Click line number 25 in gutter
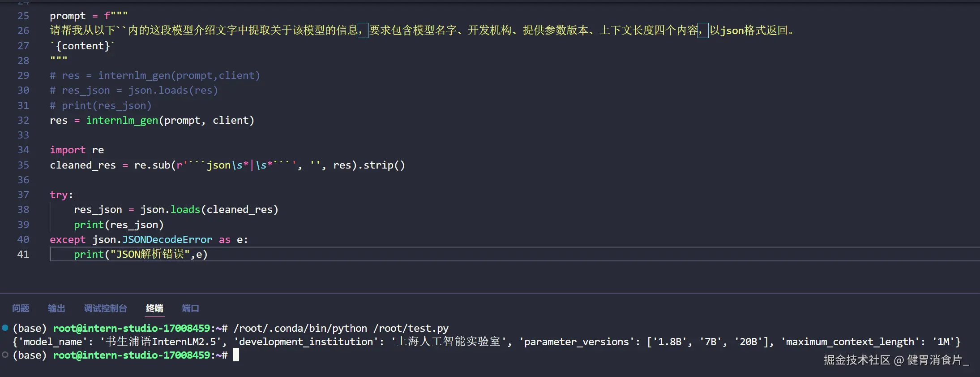The image size is (980, 377). coord(23,16)
